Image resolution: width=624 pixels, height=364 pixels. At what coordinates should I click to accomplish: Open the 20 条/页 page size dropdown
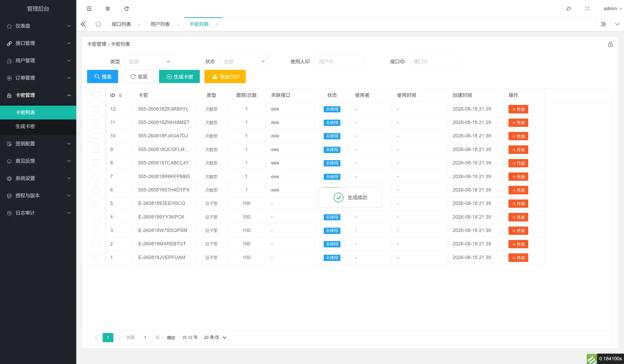(x=215, y=337)
